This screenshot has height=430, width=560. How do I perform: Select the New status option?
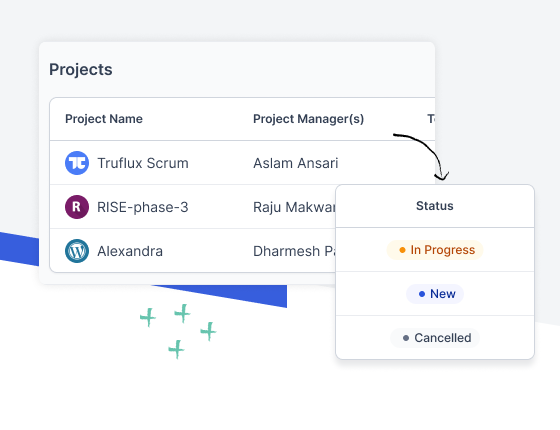[x=435, y=294]
